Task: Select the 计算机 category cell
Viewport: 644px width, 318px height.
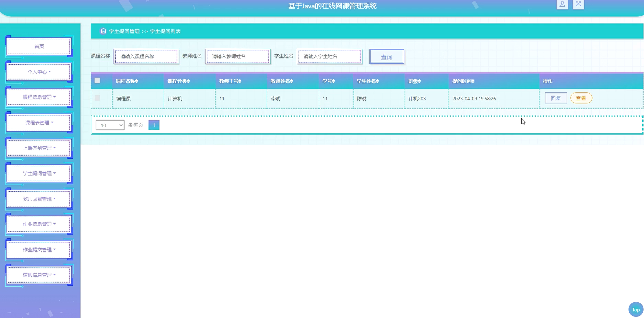Action: [190, 99]
